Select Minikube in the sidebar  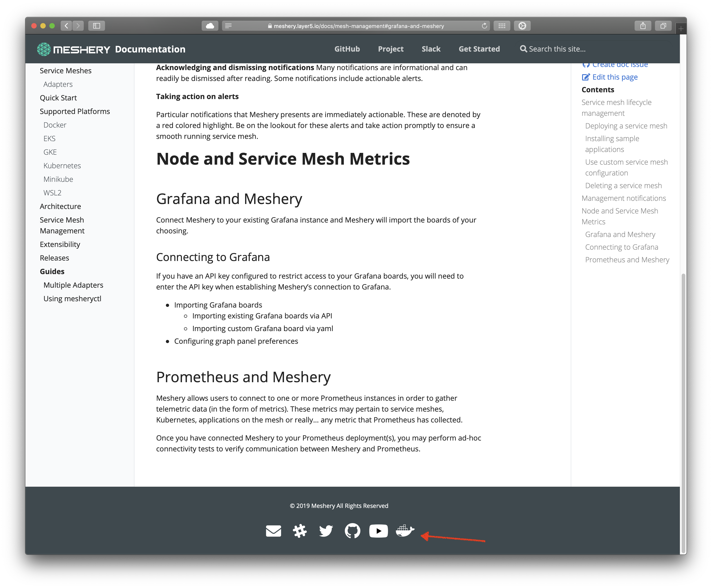[x=58, y=179]
